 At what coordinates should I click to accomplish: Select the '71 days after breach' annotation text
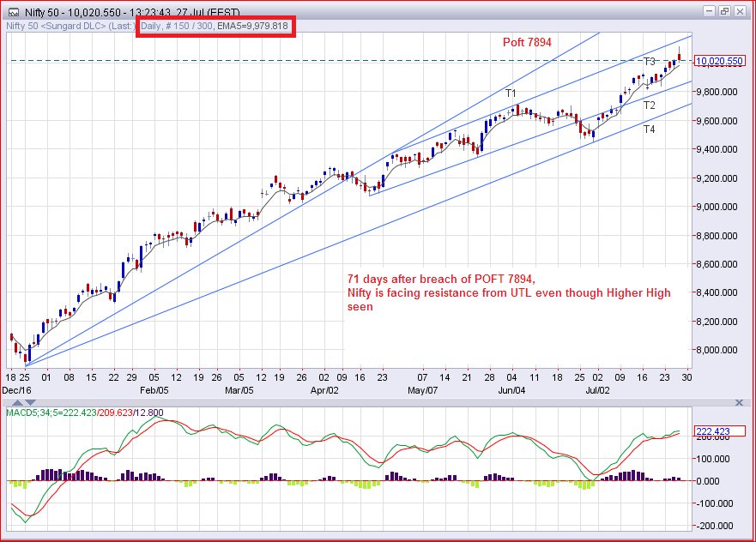click(x=509, y=293)
